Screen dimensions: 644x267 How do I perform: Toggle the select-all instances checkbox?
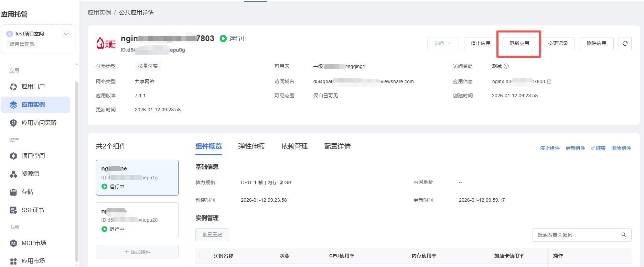[203, 256]
